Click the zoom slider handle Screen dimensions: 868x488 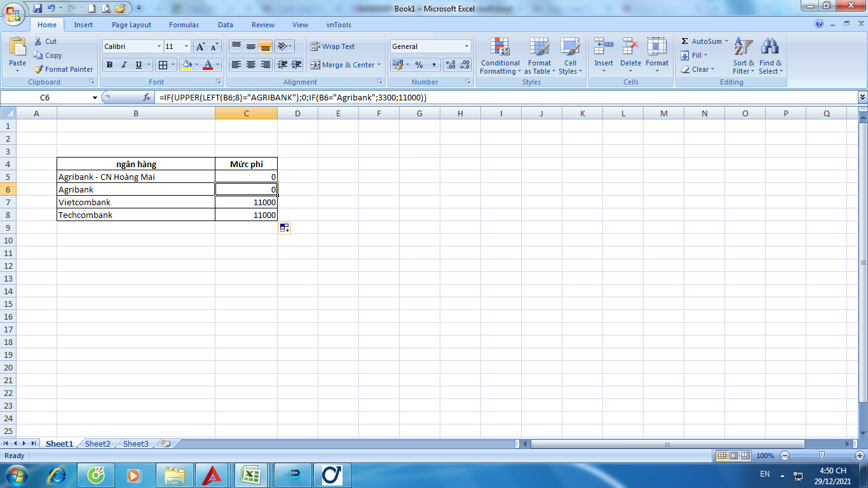click(x=822, y=455)
